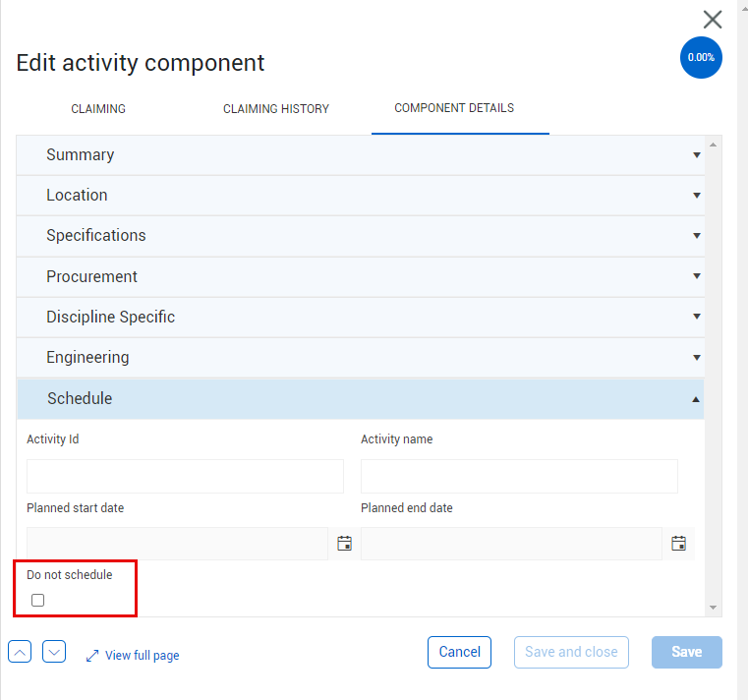Image resolution: width=748 pixels, height=700 pixels.
Task: Click the expand icon beside View full page
Action: click(92, 656)
